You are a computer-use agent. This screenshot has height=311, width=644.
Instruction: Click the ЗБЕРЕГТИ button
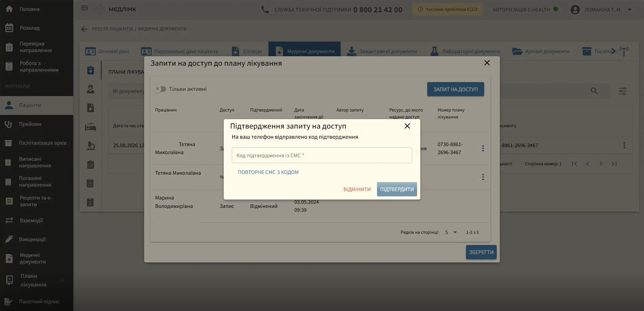(x=481, y=252)
